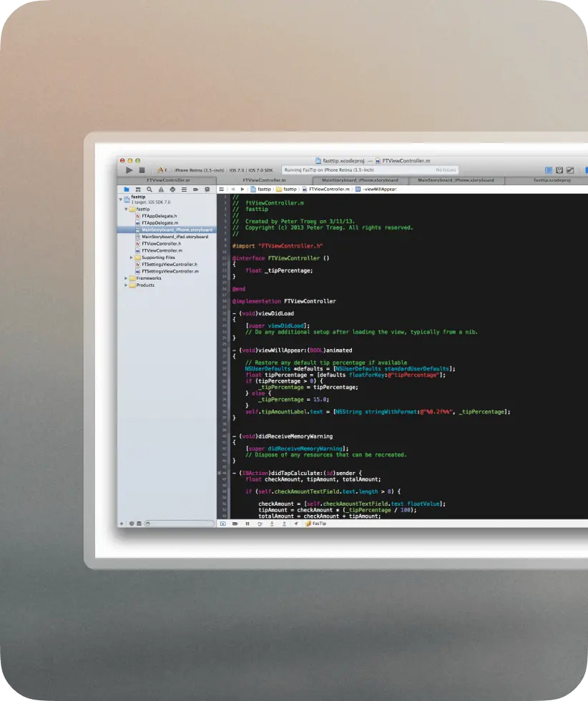Expand the Frameworks folder
Image resolution: width=588 pixels, height=701 pixels.
(x=126, y=278)
